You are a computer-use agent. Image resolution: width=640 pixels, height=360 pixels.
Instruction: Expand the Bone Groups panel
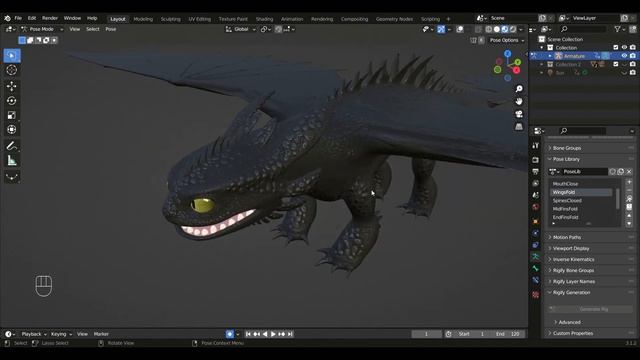(567, 148)
